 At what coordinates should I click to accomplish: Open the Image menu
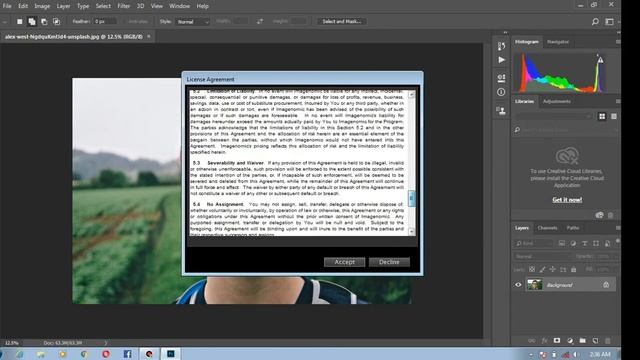tap(42, 6)
